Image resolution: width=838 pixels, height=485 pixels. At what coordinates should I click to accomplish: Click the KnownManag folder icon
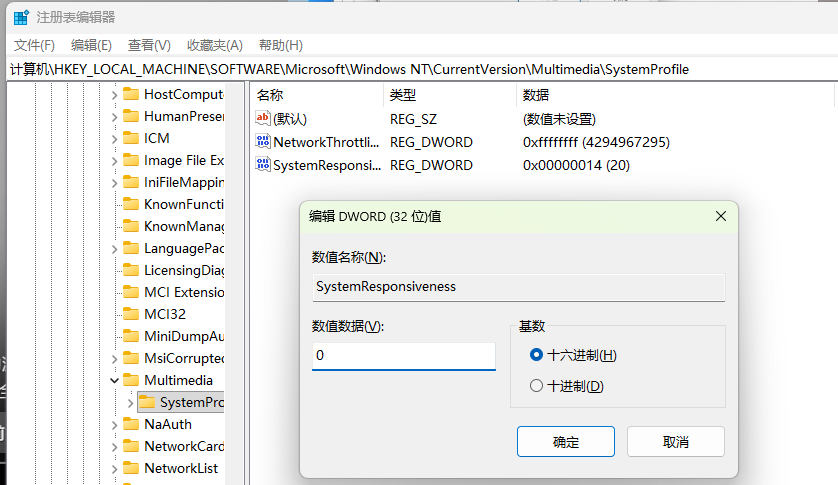pos(131,226)
